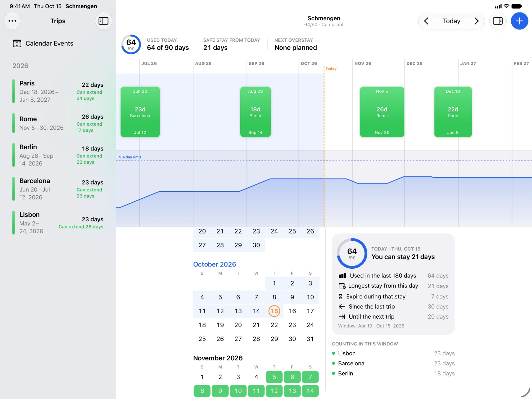Open the more options ellipsis menu

pos(12,21)
